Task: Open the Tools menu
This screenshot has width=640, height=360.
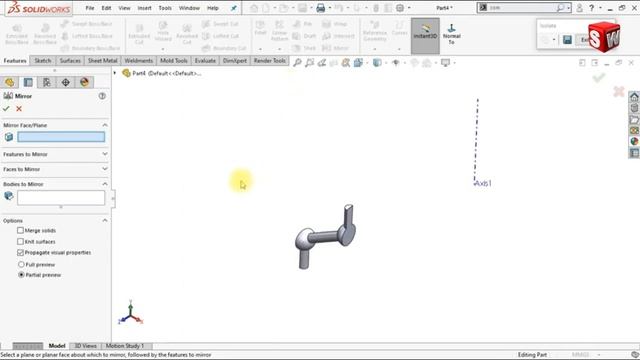Action: pos(165,8)
